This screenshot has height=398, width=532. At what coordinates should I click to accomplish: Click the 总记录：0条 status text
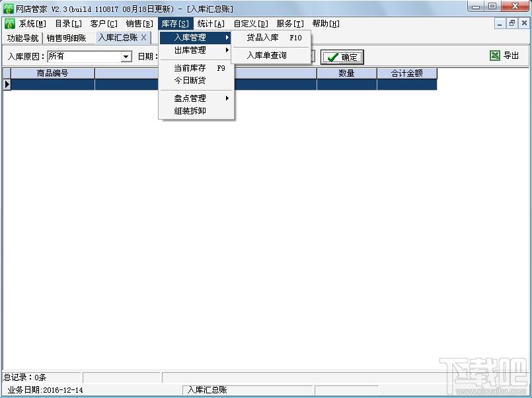(24, 377)
